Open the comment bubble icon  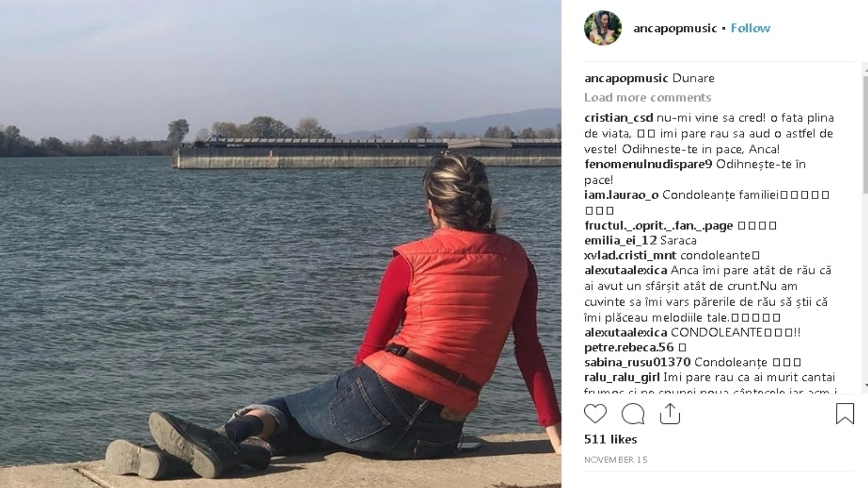tap(633, 414)
